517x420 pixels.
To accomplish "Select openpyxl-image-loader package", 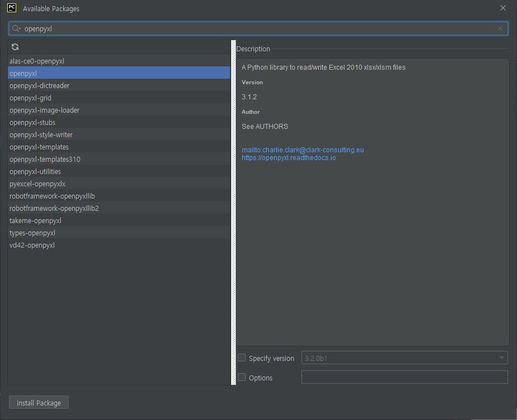I will [x=119, y=110].
